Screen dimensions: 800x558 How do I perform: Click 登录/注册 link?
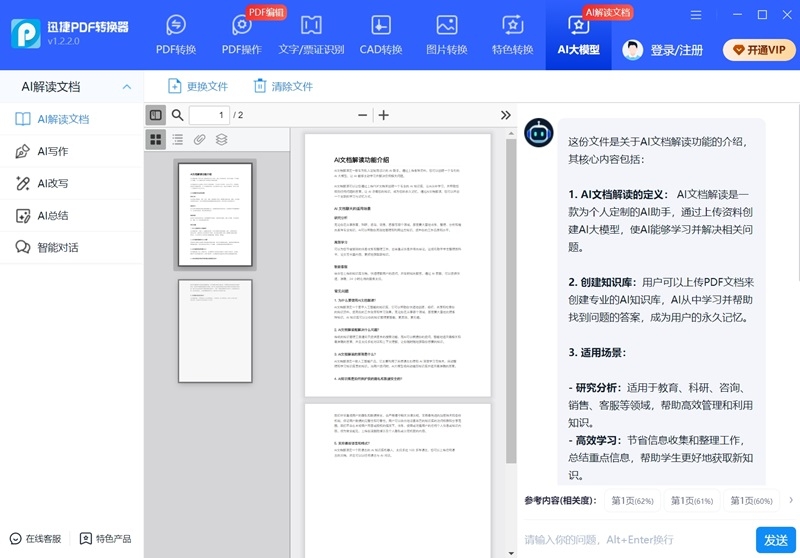(x=677, y=50)
